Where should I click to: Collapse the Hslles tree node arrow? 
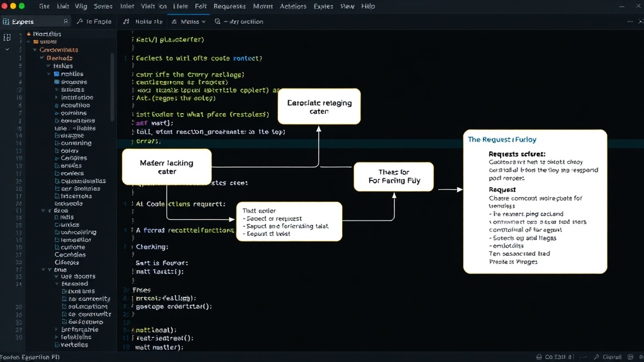coord(48,65)
